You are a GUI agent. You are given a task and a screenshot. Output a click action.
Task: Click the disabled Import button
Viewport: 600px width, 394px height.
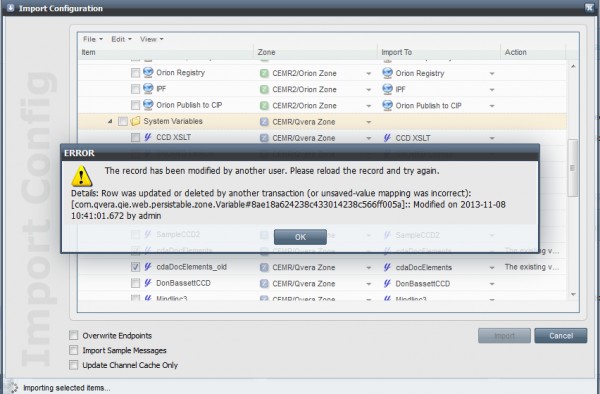pos(504,335)
